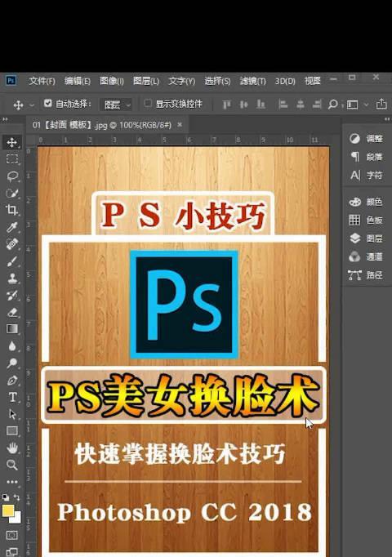Open the Paragraph (段落) panel

(x=366, y=157)
